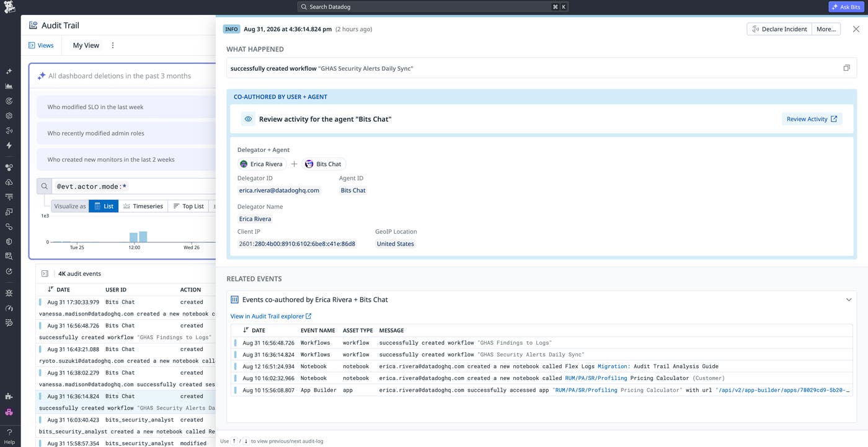Open related event 'GHAS Security Alerts Daily Sync'
This screenshot has width=868, height=447.
click(x=542, y=355)
